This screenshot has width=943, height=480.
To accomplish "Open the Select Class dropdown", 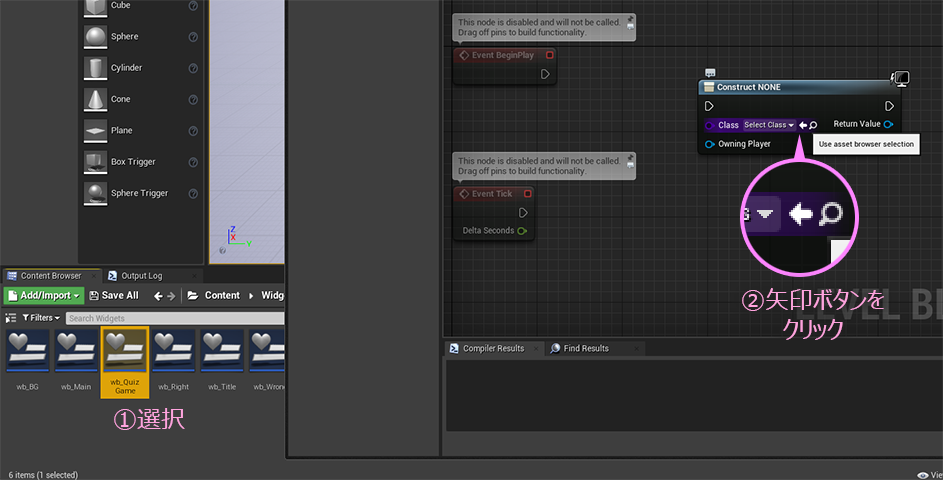I will (x=769, y=125).
